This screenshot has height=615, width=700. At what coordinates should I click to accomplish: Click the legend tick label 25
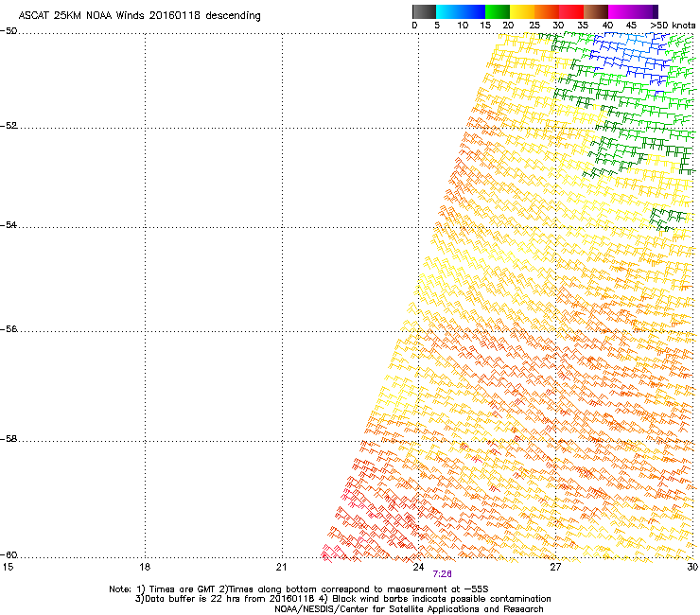(x=534, y=26)
